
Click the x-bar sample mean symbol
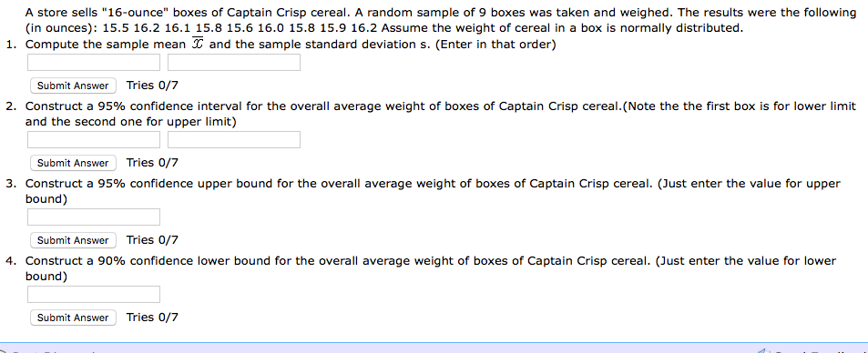click(x=197, y=44)
